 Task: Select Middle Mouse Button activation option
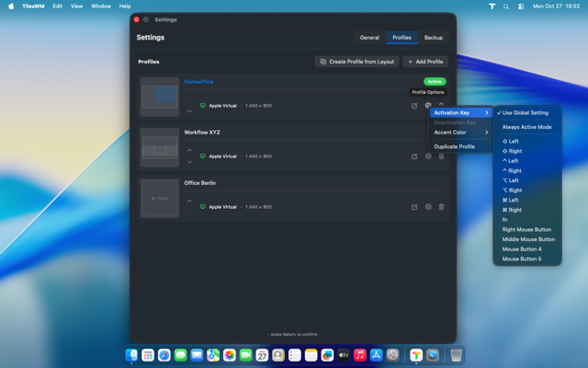click(526, 239)
